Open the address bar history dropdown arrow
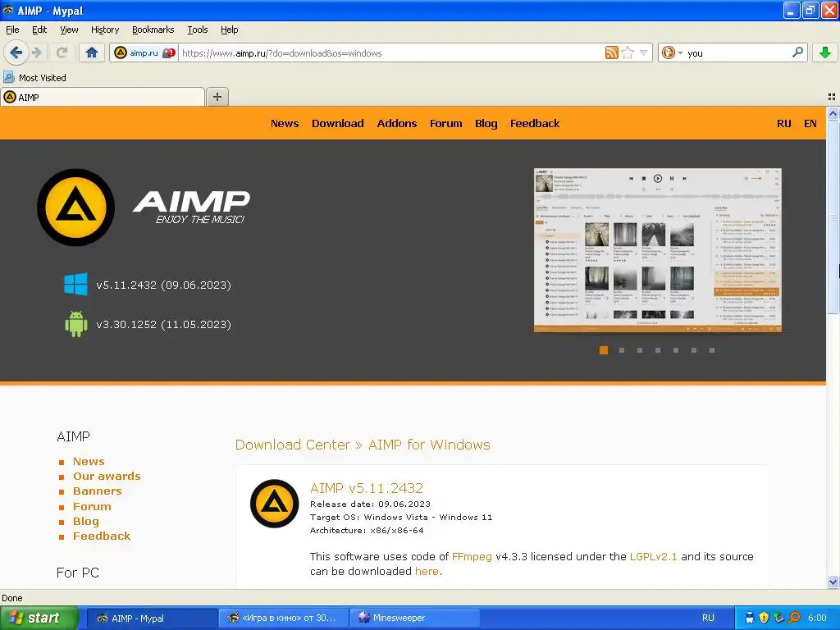Viewport: 840px width, 630px height. (x=643, y=52)
